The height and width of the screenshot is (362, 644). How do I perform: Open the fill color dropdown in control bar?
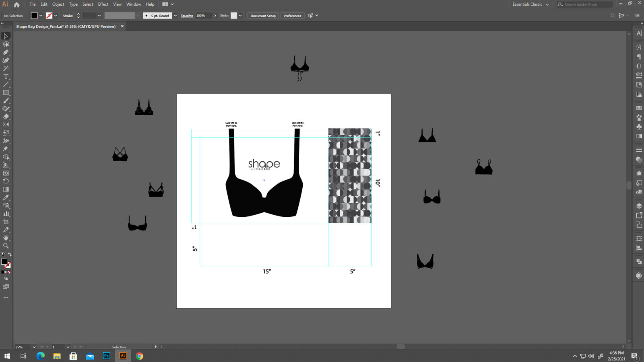point(41,16)
